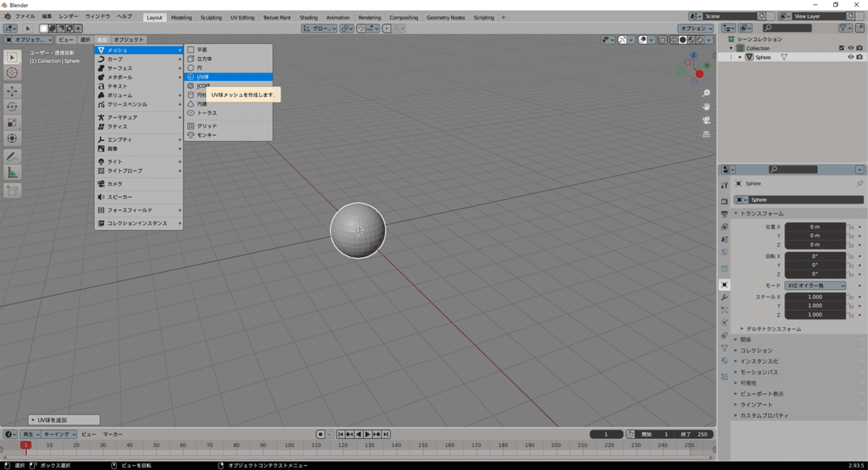Enable wireframe shading mode
Screen dimensions: 868x470
(x=674, y=40)
